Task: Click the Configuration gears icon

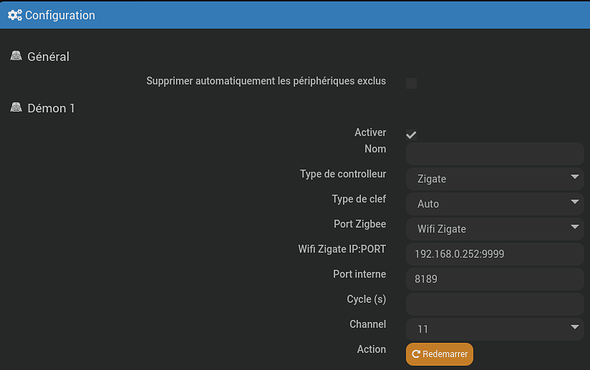Action: pyautogui.click(x=15, y=15)
